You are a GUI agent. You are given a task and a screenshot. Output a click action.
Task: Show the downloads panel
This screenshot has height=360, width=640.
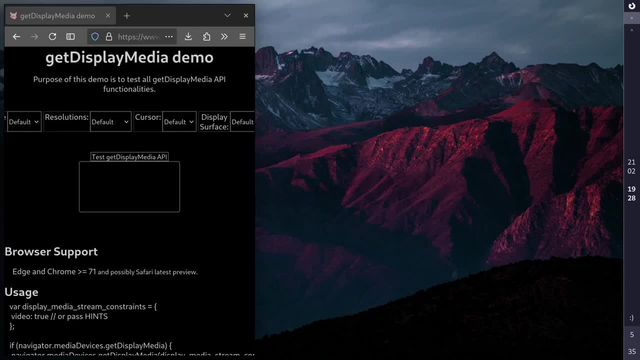click(x=188, y=37)
